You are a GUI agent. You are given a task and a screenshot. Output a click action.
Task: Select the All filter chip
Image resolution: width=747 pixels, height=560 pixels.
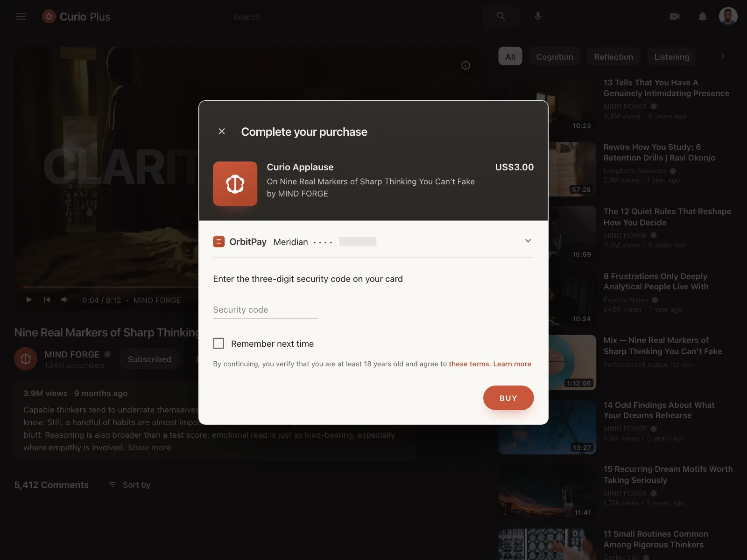click(510, 56)
